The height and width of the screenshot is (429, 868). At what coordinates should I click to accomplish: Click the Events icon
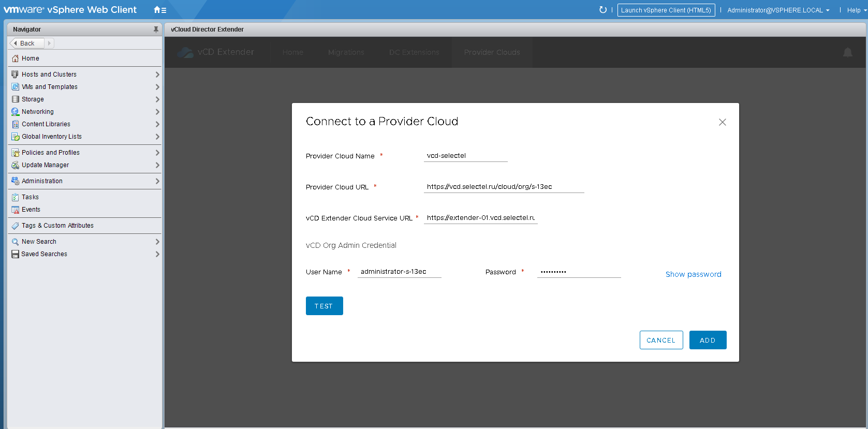16,210
